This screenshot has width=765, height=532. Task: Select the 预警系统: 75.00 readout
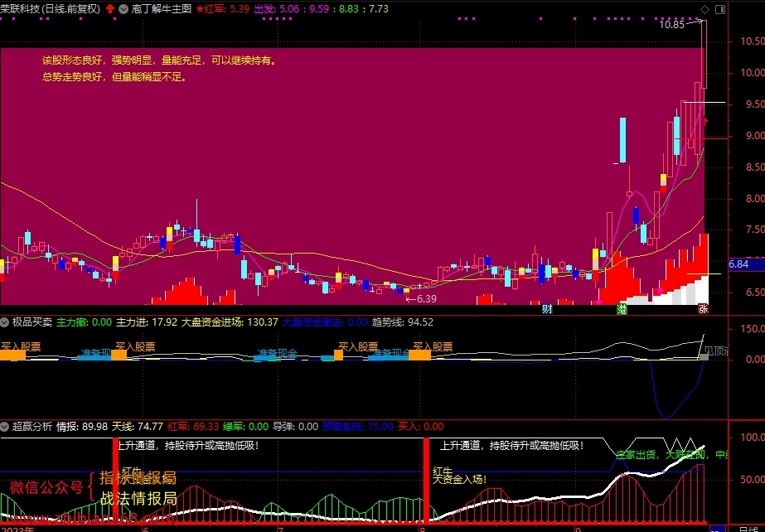pos(357,427)
